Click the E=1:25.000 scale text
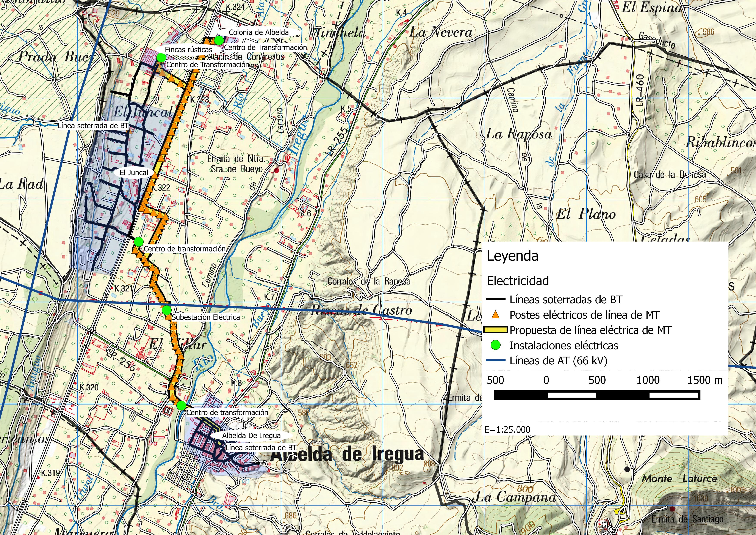 [507, 430]
